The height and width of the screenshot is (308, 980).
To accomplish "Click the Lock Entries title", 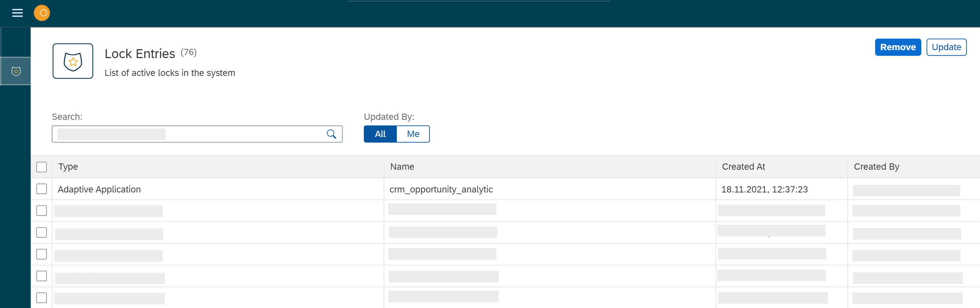I will coord(140,54).
